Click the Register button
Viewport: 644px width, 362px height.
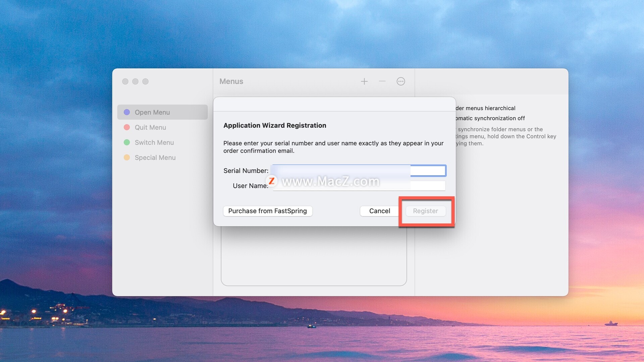pos(425,211)
